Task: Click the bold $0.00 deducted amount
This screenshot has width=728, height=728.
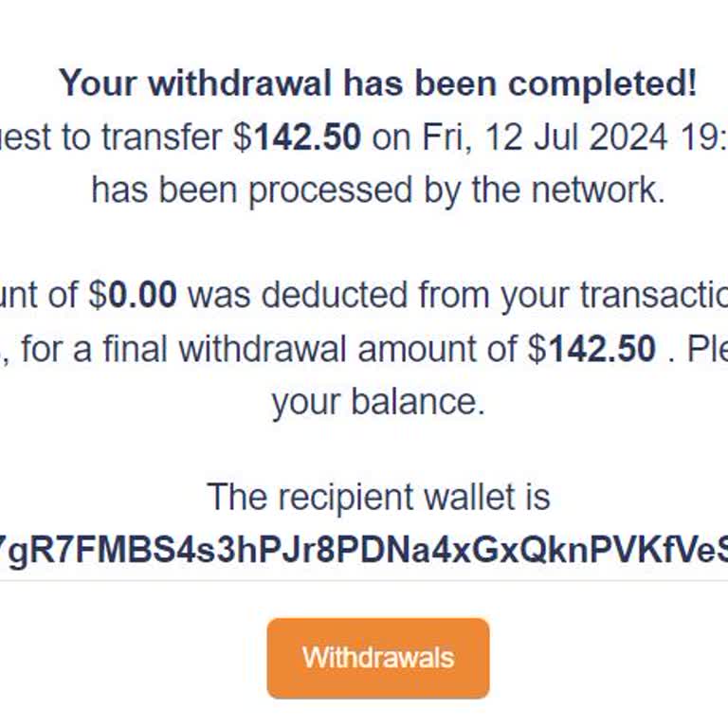Action: [x=142, y=295]
